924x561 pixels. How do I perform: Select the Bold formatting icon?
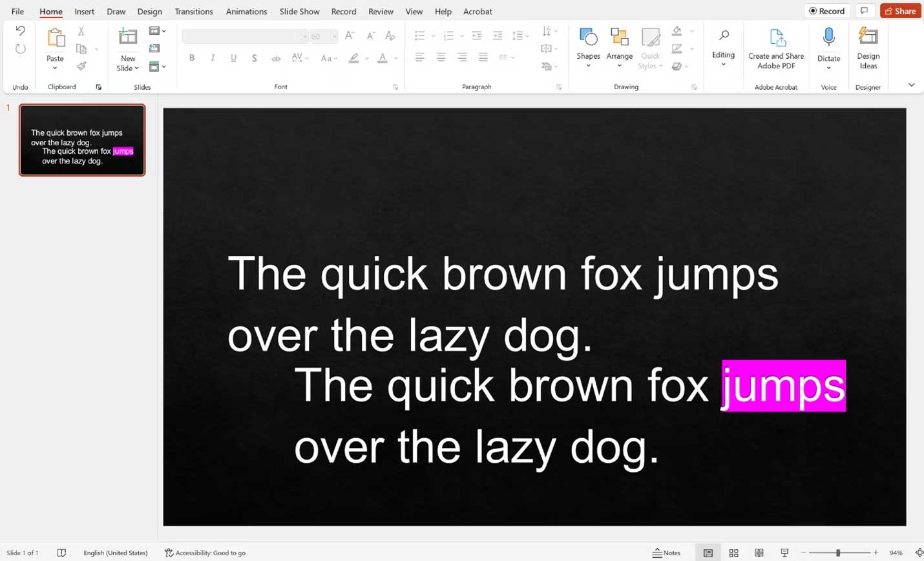[x=191, y=58]
